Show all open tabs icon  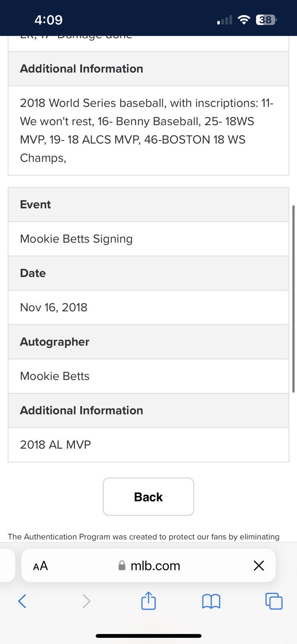(x=274, y=601)
